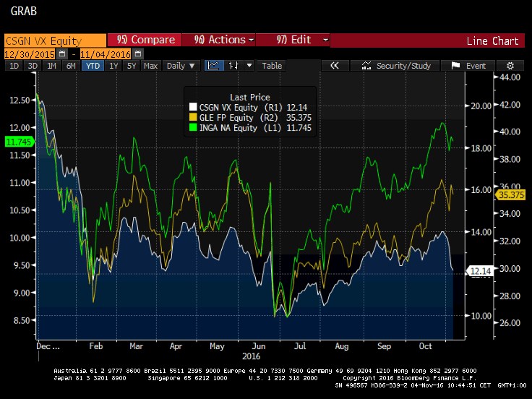This screenshot has height=399, width=532.
Task: Click the 20.00 right axis value
Action: 481,106
